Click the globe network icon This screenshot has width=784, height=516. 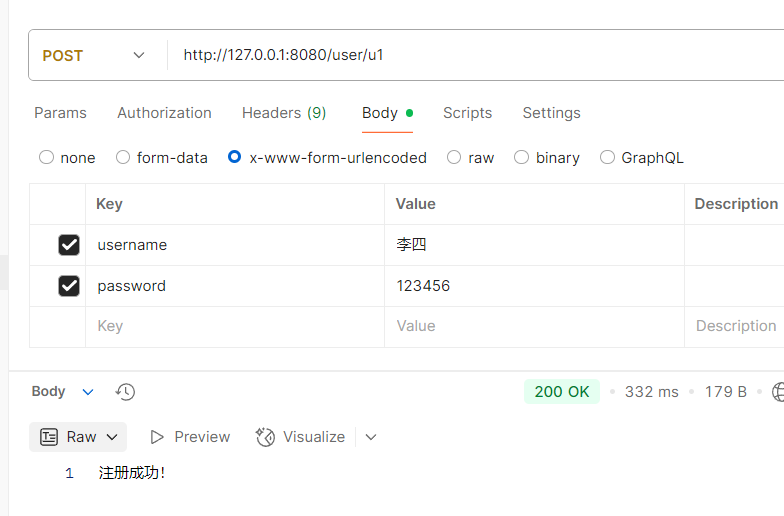click(778, 392)
